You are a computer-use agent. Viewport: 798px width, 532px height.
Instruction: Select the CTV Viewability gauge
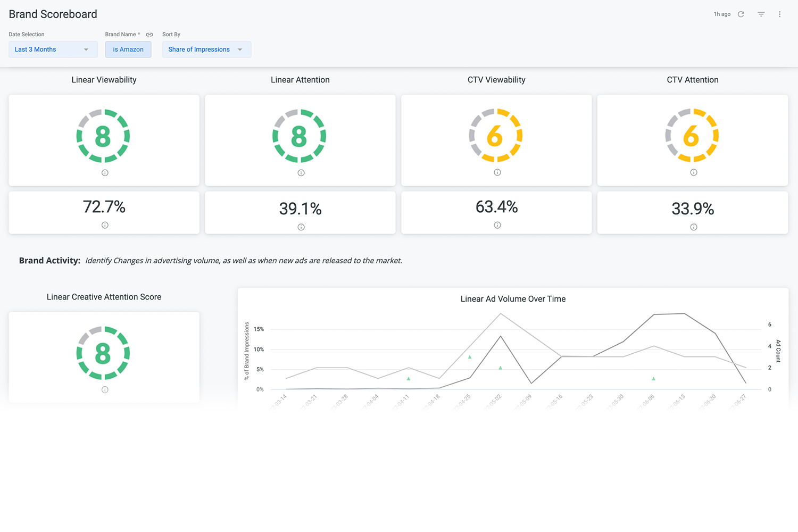pyautogui.click(x=496, y=136)
